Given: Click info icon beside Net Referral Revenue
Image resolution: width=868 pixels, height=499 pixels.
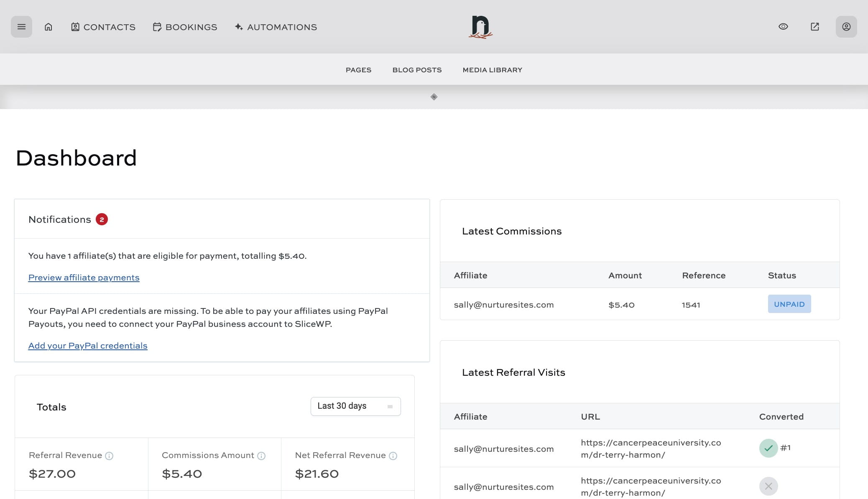Looking at the screenshot, I should (393, 456).
